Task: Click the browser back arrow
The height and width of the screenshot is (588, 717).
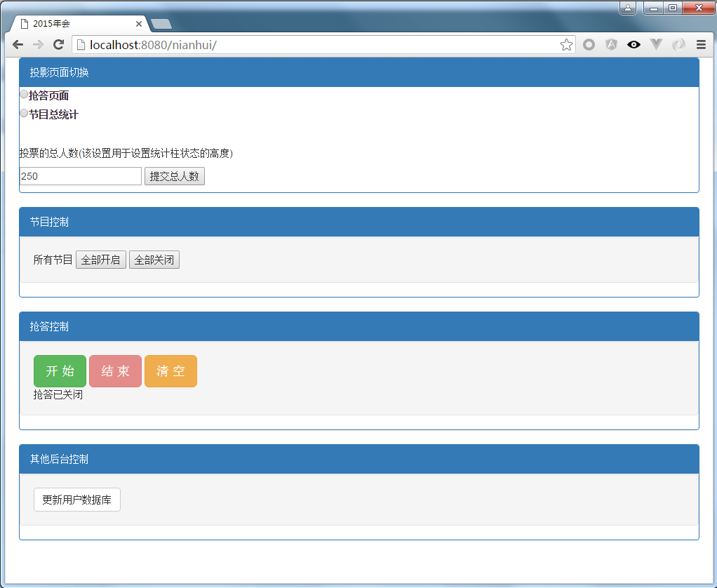Action: click(18, 44)
